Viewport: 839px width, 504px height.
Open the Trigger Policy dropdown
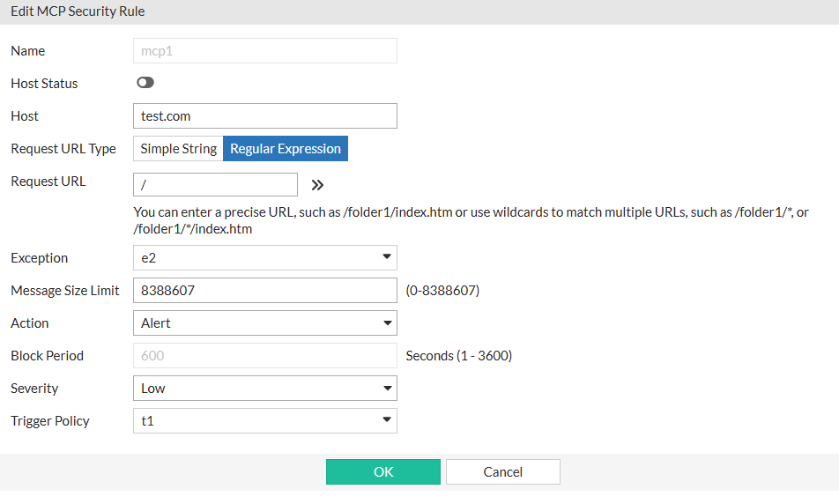[264, 421]
